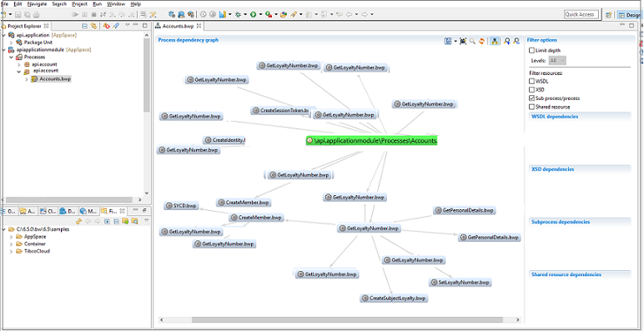Expand the Package Unit tree node
The width and height of the screenshot is (644, 331).
pyautogui.click(x=11, y=43)
